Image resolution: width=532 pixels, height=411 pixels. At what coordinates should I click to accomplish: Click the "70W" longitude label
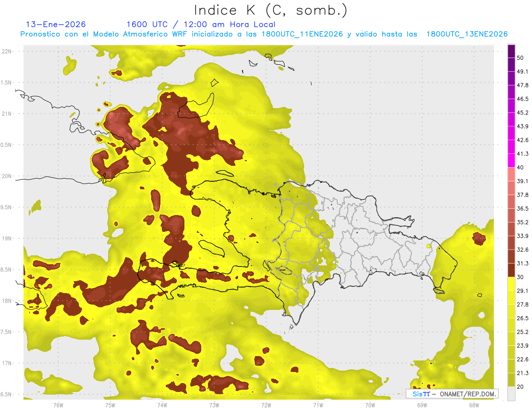(370, 405)
